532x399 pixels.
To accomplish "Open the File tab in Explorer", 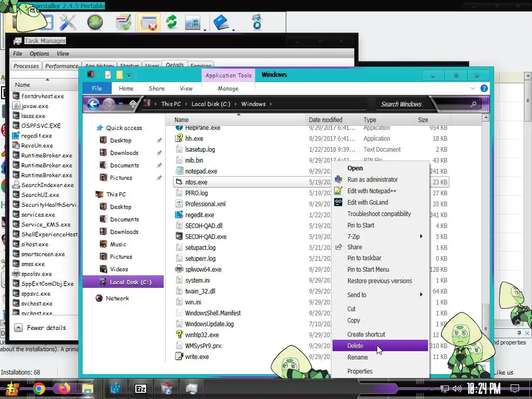I will point(97,88).
